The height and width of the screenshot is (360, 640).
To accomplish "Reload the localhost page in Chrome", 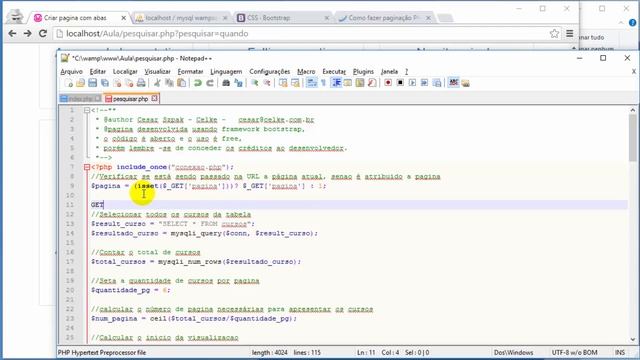I will click(x=42, y=33).
